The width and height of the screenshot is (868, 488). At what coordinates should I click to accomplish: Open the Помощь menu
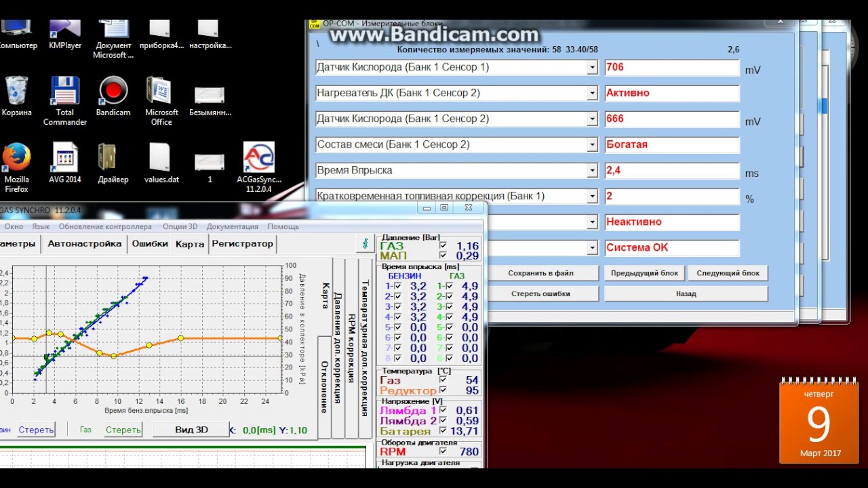point(283,226)
